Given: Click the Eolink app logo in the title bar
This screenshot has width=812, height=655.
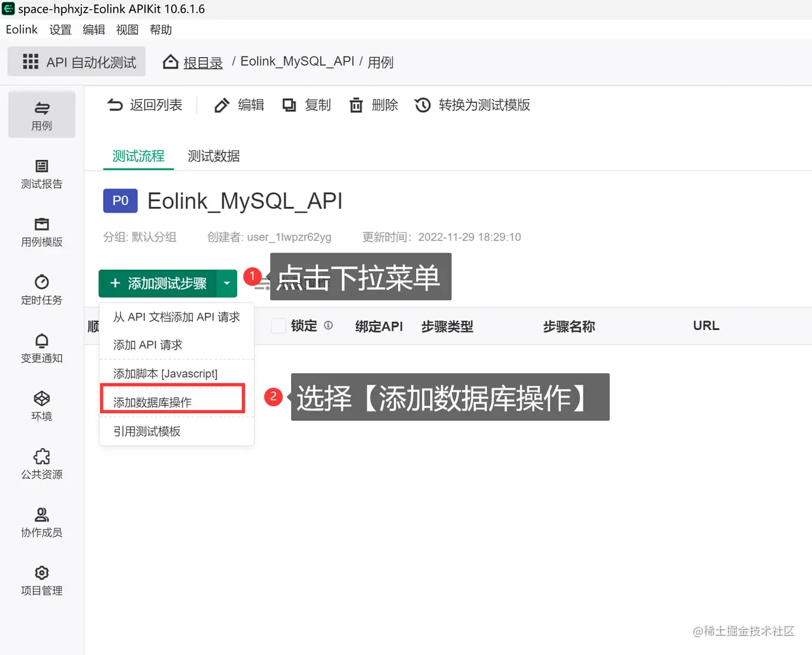Looking at the screenshot, I should coord(8,9).
